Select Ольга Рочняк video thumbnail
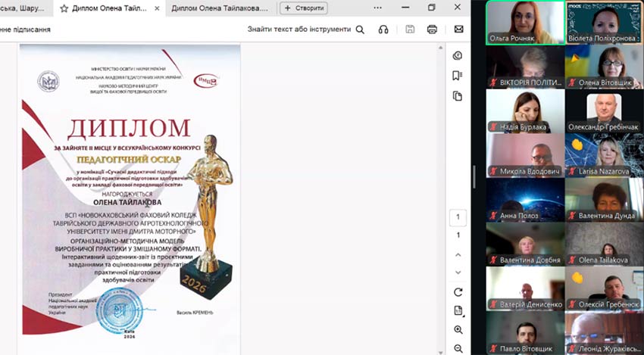 coord(525,23)
